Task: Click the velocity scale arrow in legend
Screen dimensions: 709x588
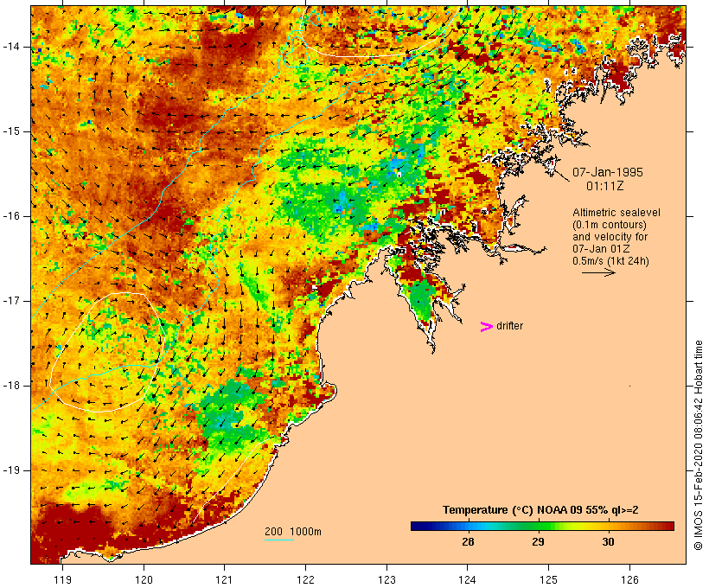Action: pos(597,272)
